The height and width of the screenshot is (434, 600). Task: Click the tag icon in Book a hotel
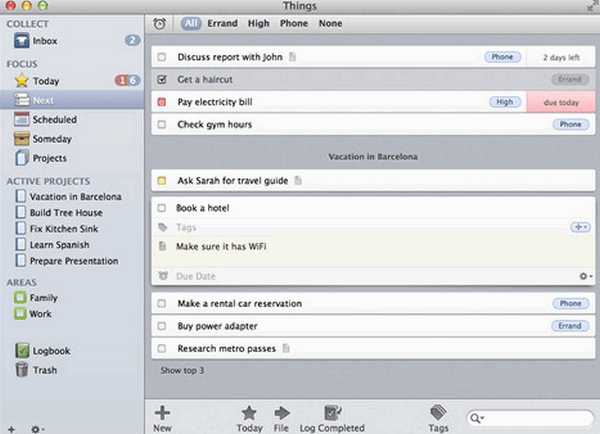[x=163, y=227]
